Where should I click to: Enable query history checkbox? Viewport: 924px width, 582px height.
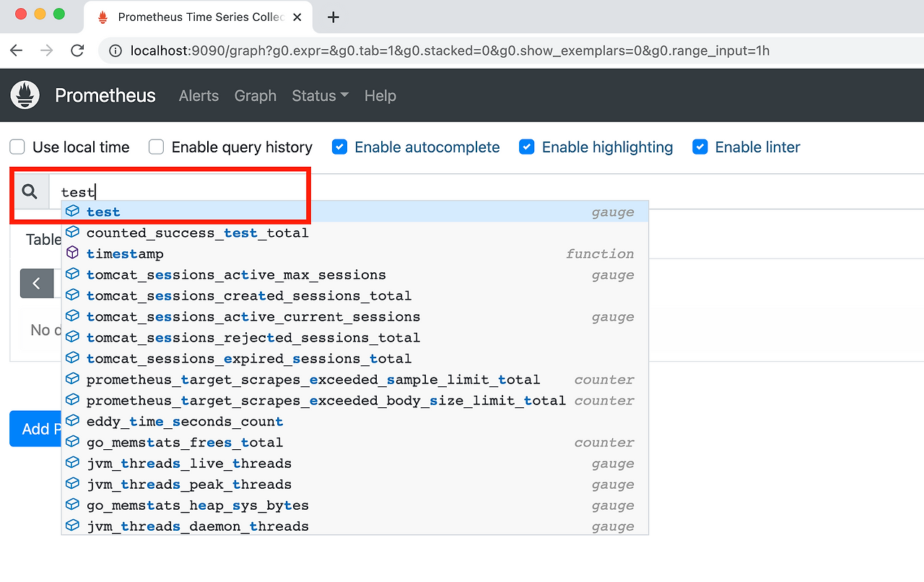pos(156,147)
